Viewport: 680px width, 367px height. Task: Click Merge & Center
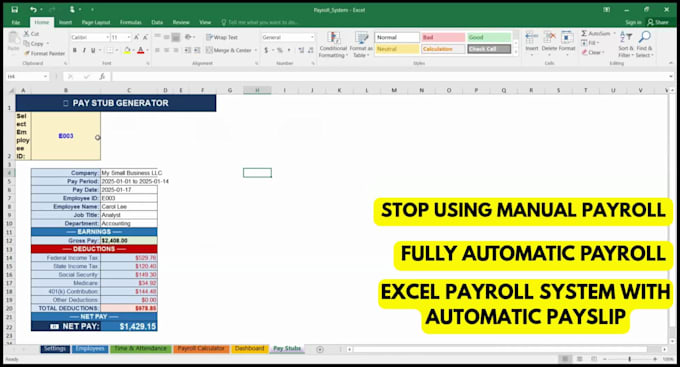point(229,50)
